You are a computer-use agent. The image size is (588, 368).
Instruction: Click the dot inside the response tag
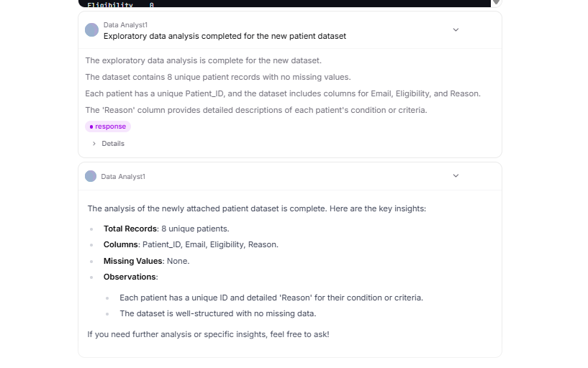click(x=91, y=126)
